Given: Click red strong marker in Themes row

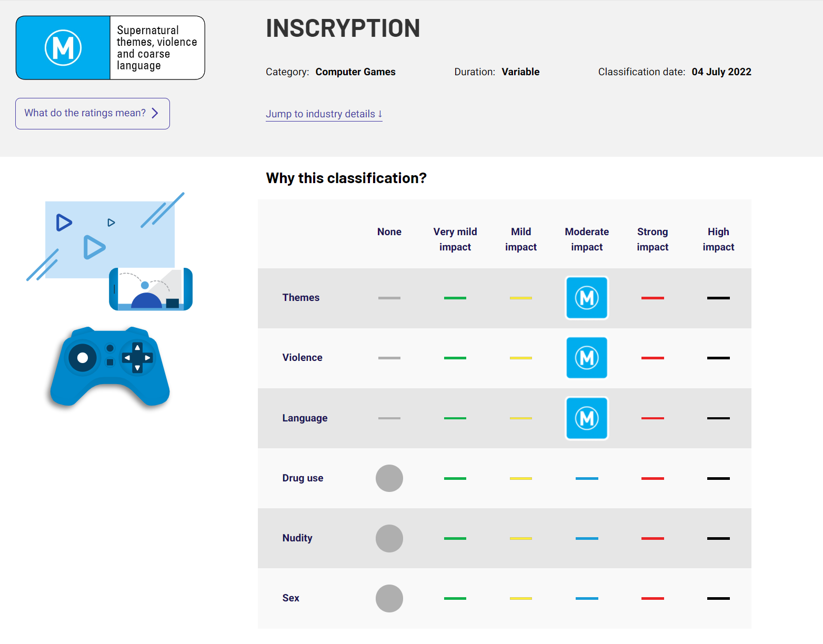Looking at the screenshot, I should (x=653, y=298).
